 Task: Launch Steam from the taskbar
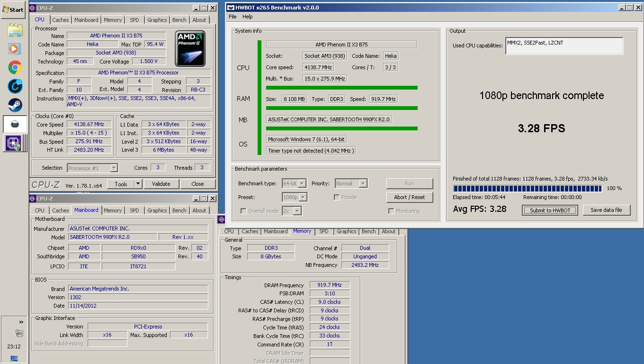pyautogui.click(x=15, y=105)
